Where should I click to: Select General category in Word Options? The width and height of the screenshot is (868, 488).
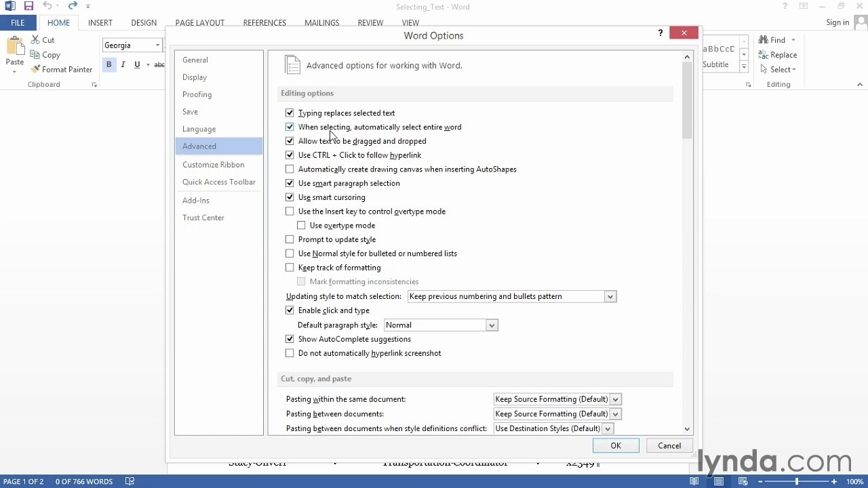coord(218,60)
